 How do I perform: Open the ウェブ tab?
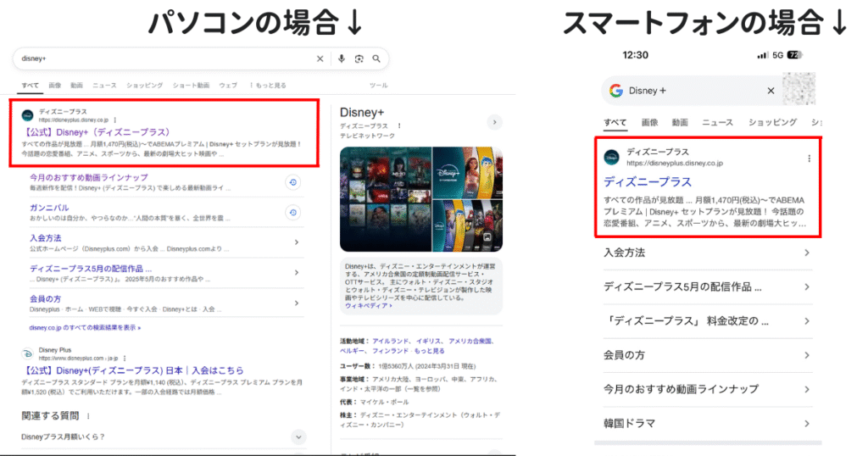(228, 86)
